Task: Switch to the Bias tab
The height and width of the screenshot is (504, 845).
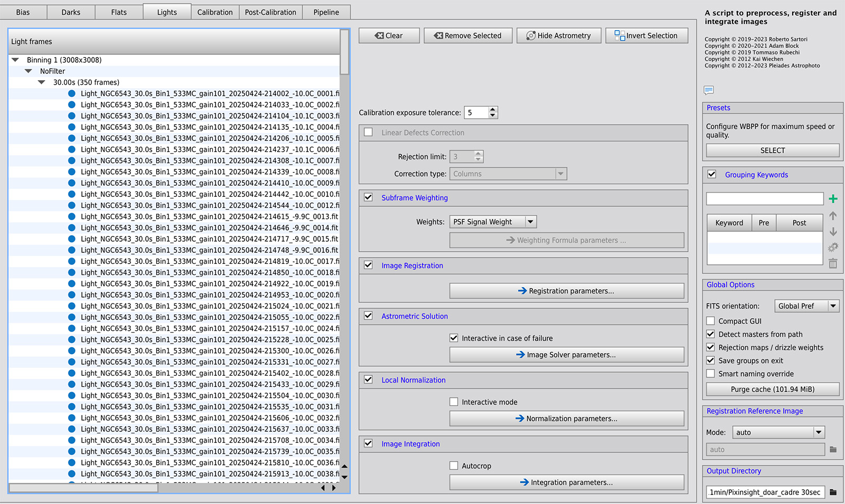Action: (23, 12)
